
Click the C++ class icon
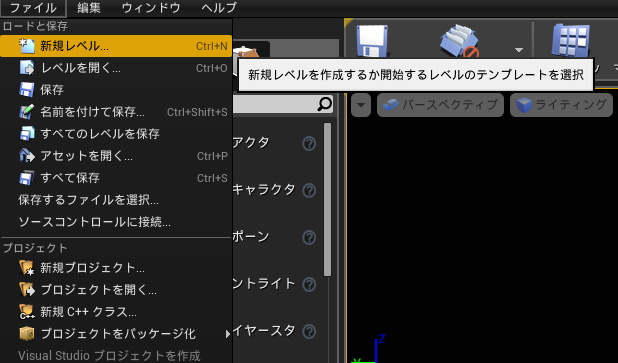pos(27,312)
